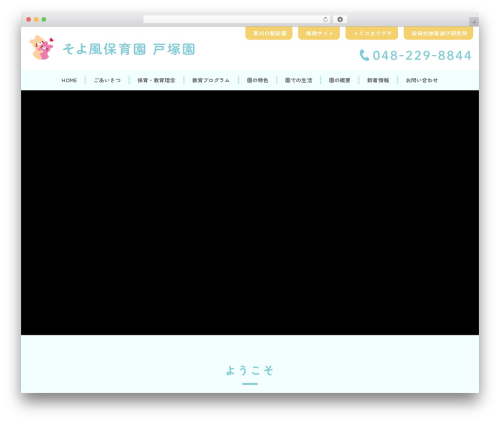
Task: Open the お問い合わせ menu item
Action: click(421, 80)
